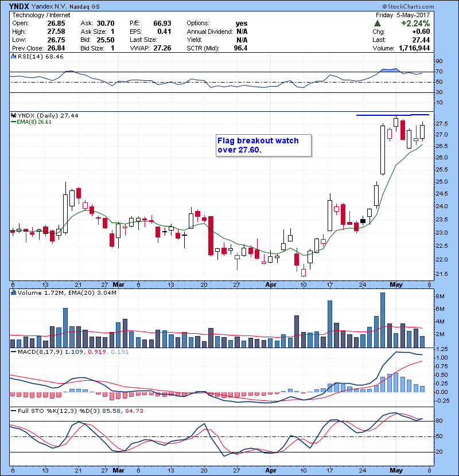This screenshot has width=459, height=476.
Task: Click the High value 27.58
Action: click(56, 32)
